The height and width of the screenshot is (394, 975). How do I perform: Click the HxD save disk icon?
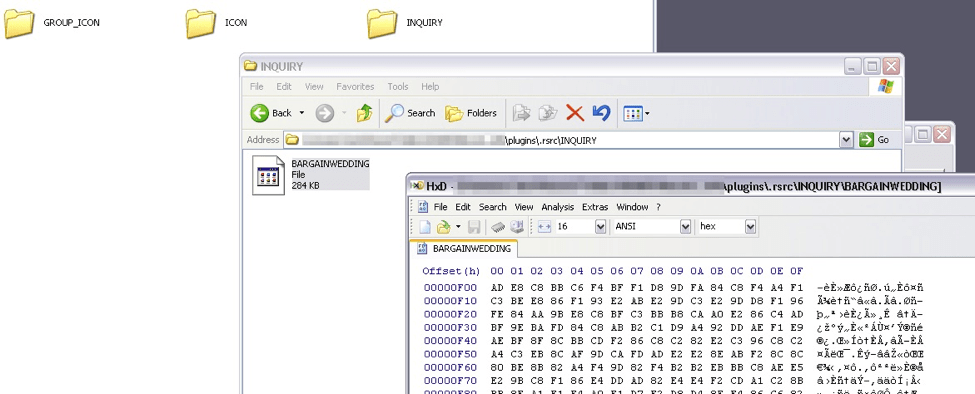(474, 227)
